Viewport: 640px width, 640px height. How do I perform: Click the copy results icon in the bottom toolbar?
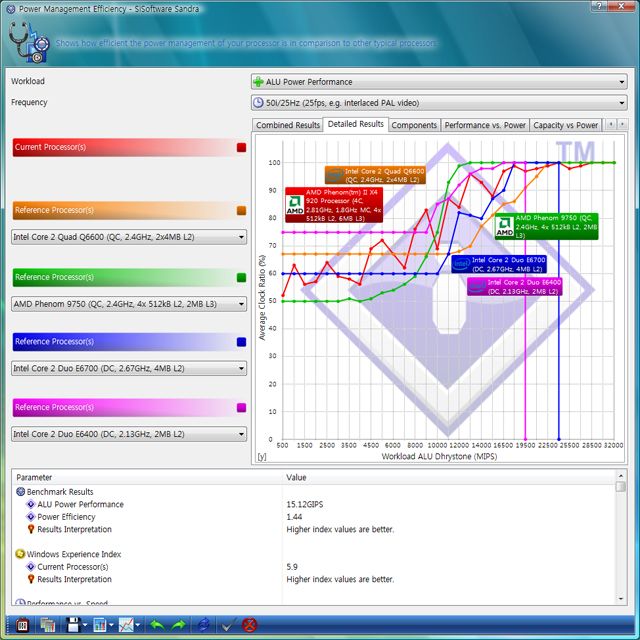click(x=47, y=625)
